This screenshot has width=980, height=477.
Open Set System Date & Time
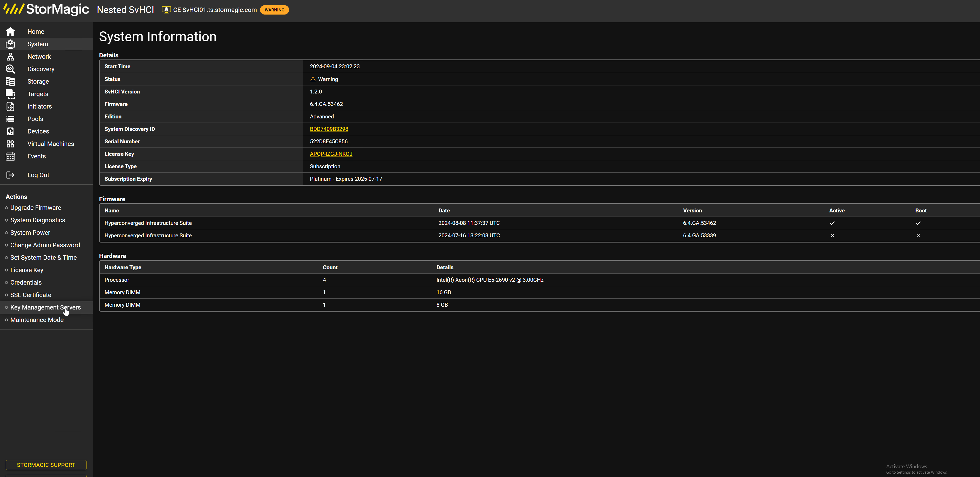click(x=43, y=258)
